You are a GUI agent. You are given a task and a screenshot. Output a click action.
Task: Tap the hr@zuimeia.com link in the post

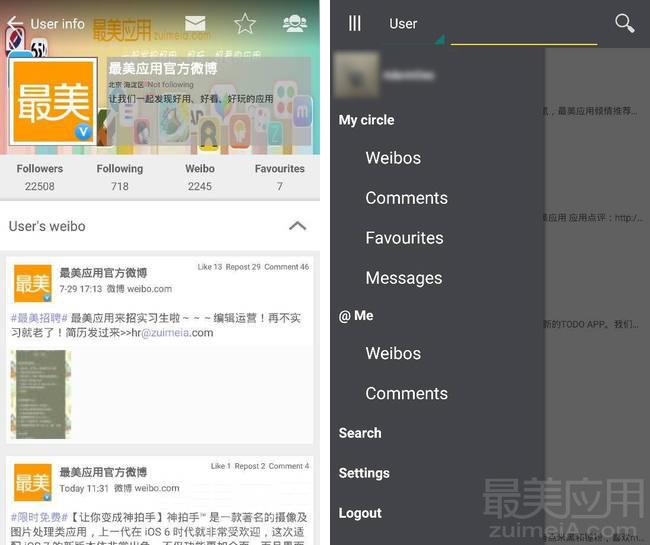click(x=172, y=333)
